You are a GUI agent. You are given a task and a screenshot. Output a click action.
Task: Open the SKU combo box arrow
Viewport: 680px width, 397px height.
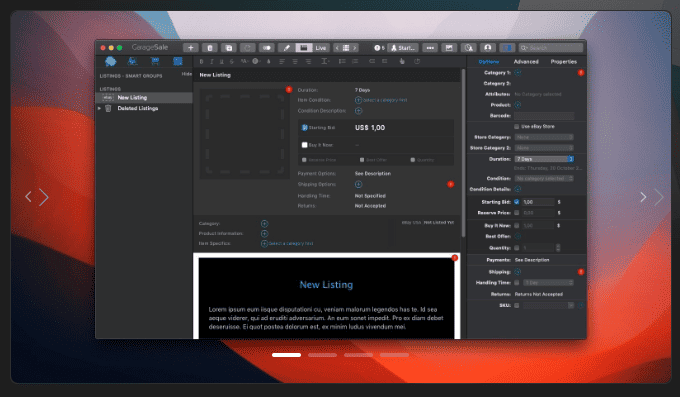coord(571,305)
